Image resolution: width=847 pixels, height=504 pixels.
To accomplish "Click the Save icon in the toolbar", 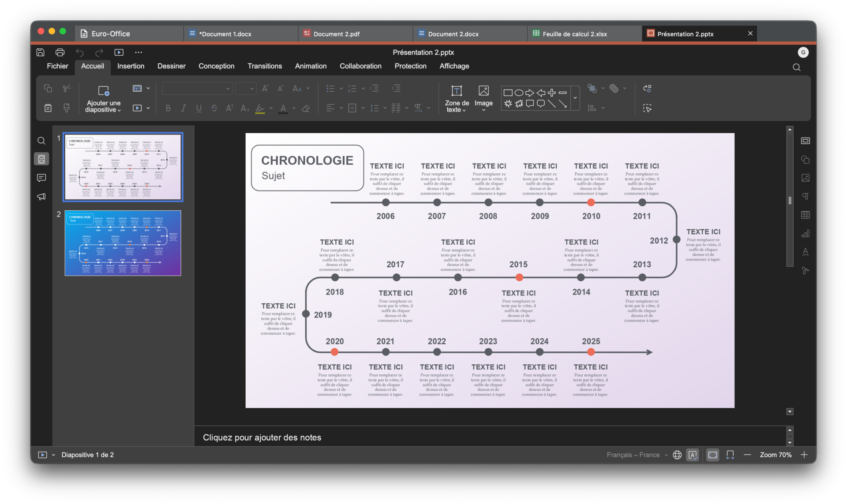I will click(40, 52).
